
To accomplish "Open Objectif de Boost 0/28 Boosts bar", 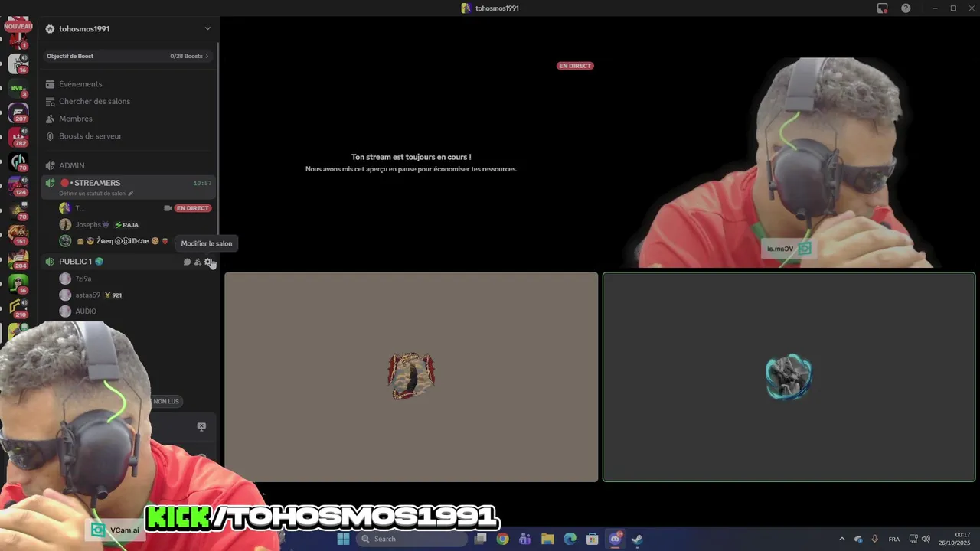I will coord(128,56).
